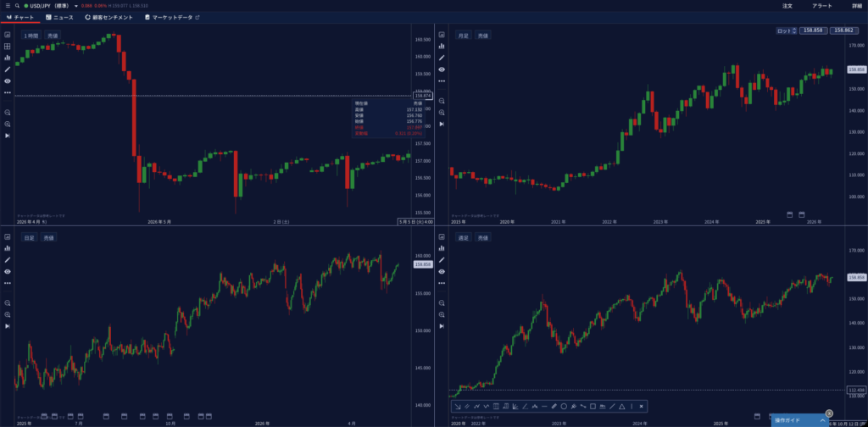
Task: Toggle drawing visibility eye in 1時間 chart
Action: [7, 80]
